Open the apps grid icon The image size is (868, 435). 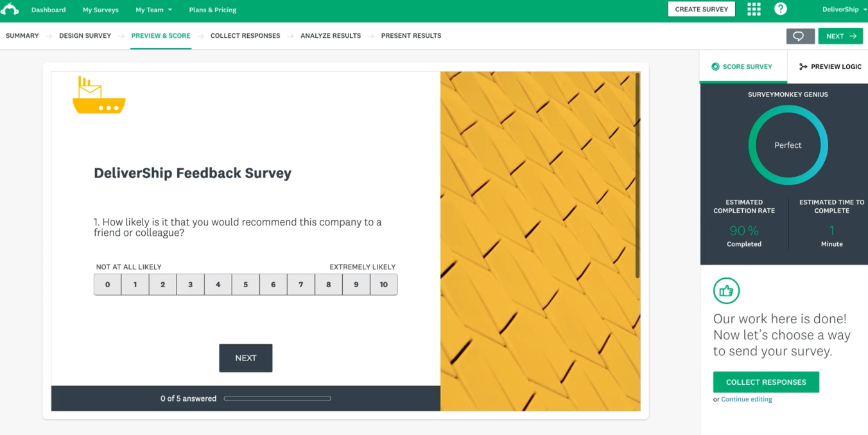754,9
